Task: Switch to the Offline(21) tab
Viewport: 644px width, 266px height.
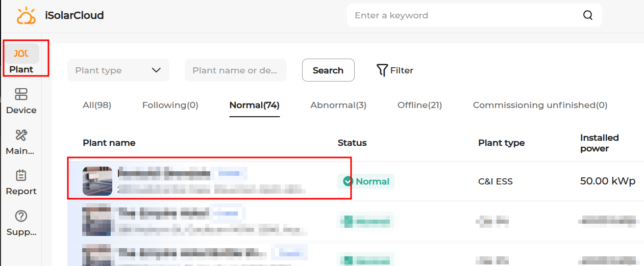Action: coord(419,105)
